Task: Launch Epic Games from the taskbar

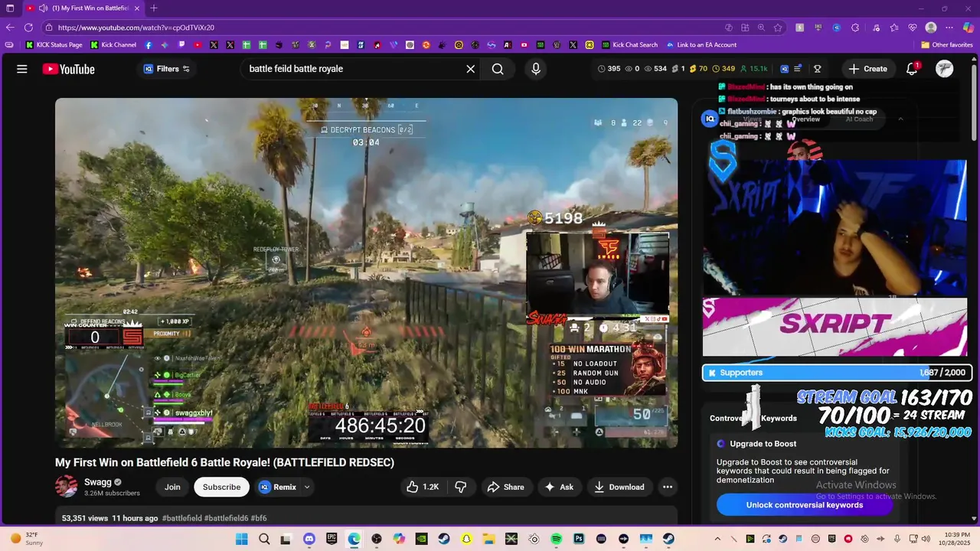Action: click(x=332, y=539)
